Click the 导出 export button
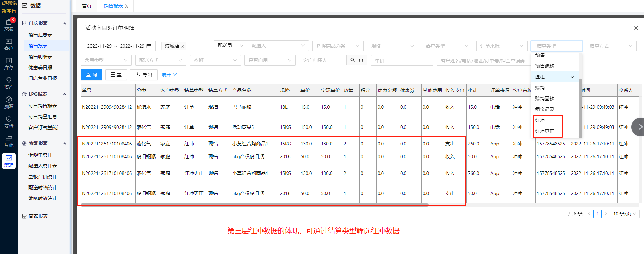 (x=143, y=75)
